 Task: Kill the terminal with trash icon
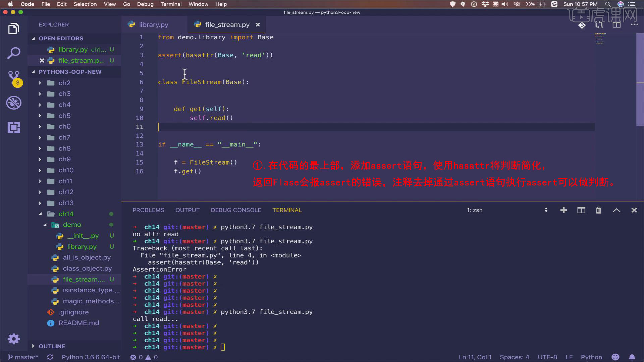click(599, 210)
